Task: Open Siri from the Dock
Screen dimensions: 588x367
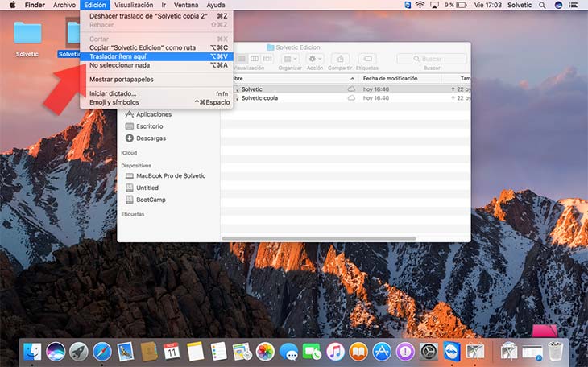Action: (x=56, y=352)
